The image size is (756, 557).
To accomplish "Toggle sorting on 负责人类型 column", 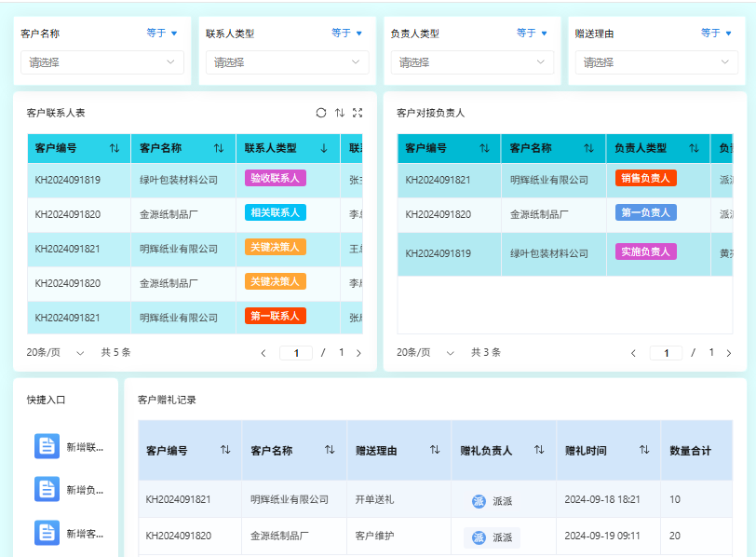I will click(x=694, y=148).
